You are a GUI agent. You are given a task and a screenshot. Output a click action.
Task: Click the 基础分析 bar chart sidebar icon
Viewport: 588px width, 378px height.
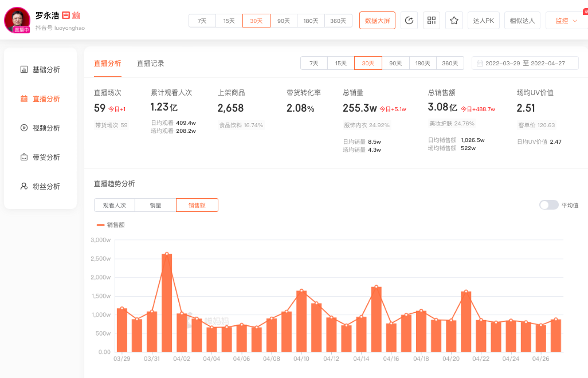point(24,70)
